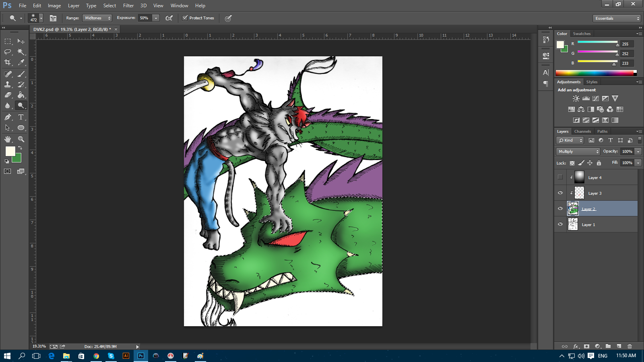Select the Blur tool
Screen dimensions: 644x362
8,105
